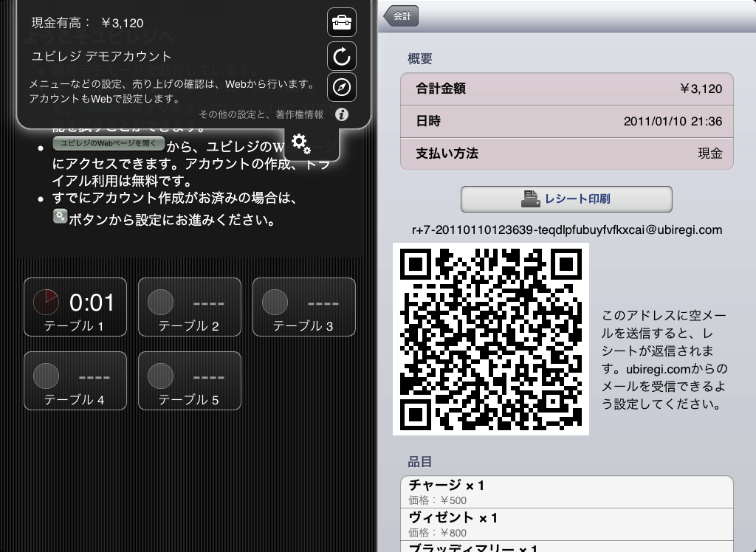The width and height of the screenshot is (756, 552).
Task: Open the cash drawer toolbox icon
Action: [x=342, y=22]
